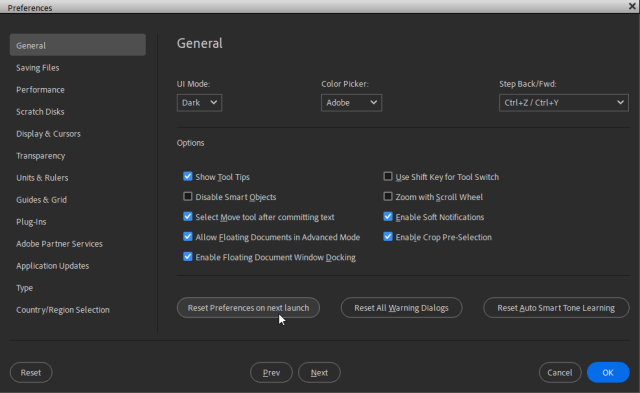Select Application Updates category
This screenshot has height=393, width=640.
[x=52, y=266]
